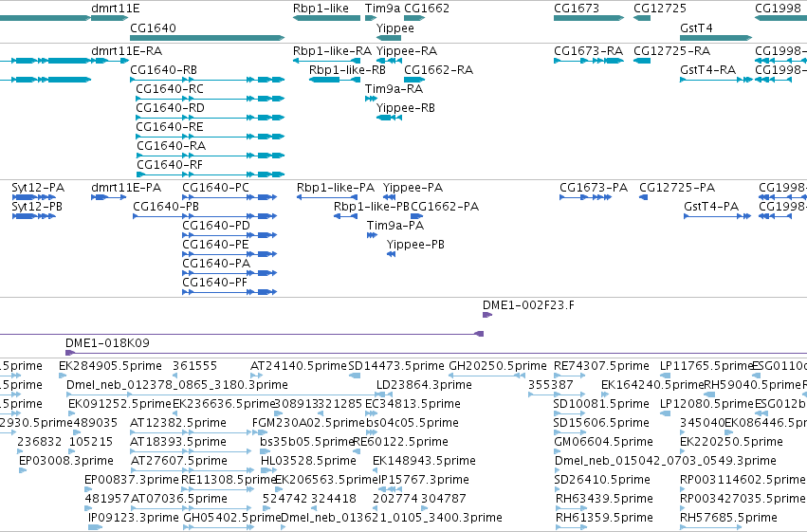
Task: Click protein Yippee-PB
Action: click(x=415, y=245)
